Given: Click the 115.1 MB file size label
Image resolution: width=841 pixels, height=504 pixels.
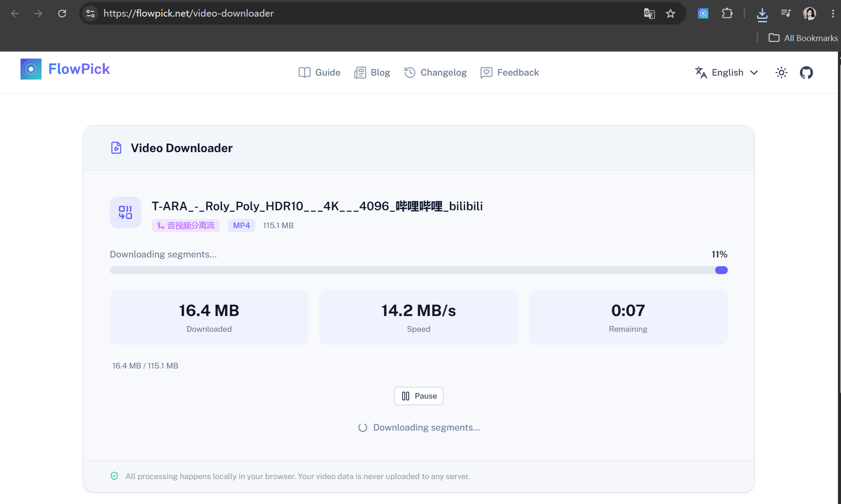Looking at the screenshot, I should coord(278,226).
